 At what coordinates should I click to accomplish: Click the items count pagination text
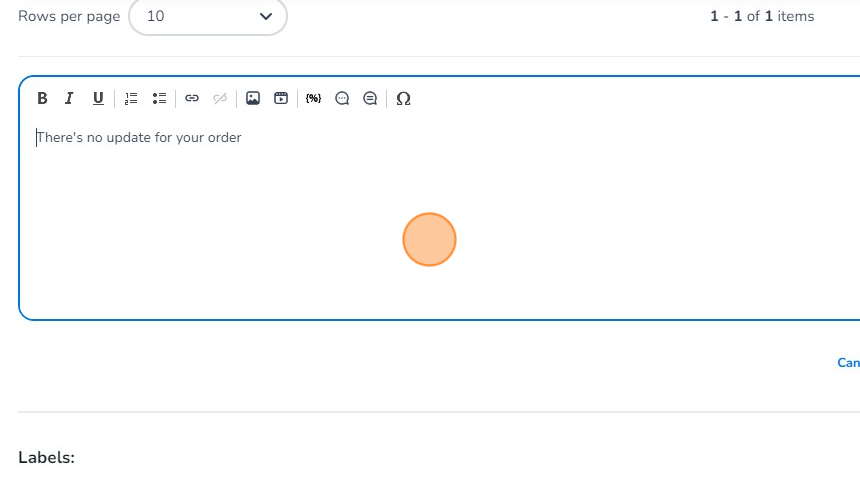coord(762,16)
